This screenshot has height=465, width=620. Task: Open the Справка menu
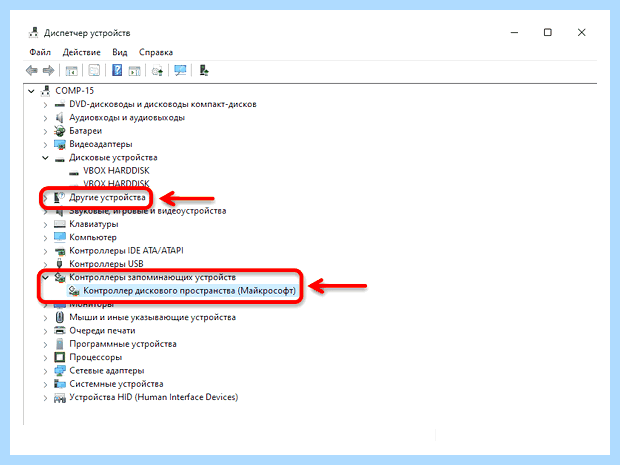[156, 52]
